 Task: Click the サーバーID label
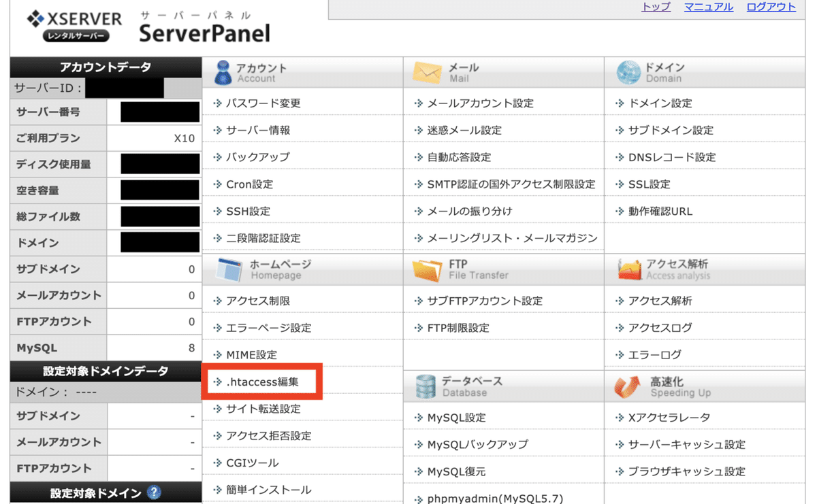point(48,88)
